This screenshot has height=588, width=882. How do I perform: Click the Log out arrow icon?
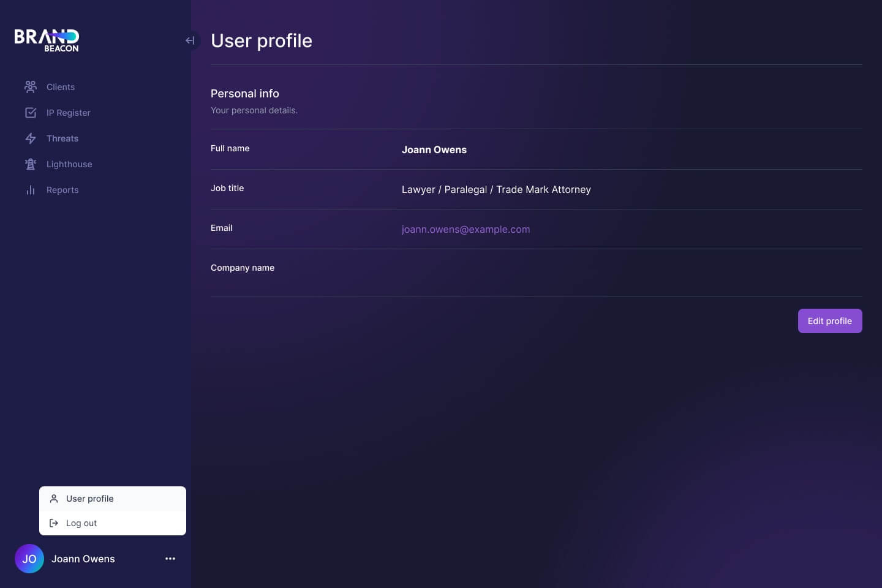click(54, 523)
